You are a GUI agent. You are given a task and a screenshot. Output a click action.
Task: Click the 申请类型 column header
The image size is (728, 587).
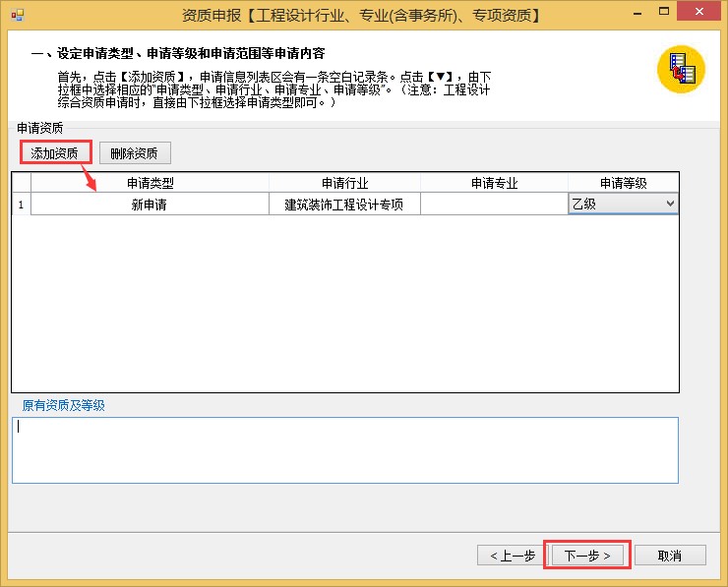tap(150, 183)
